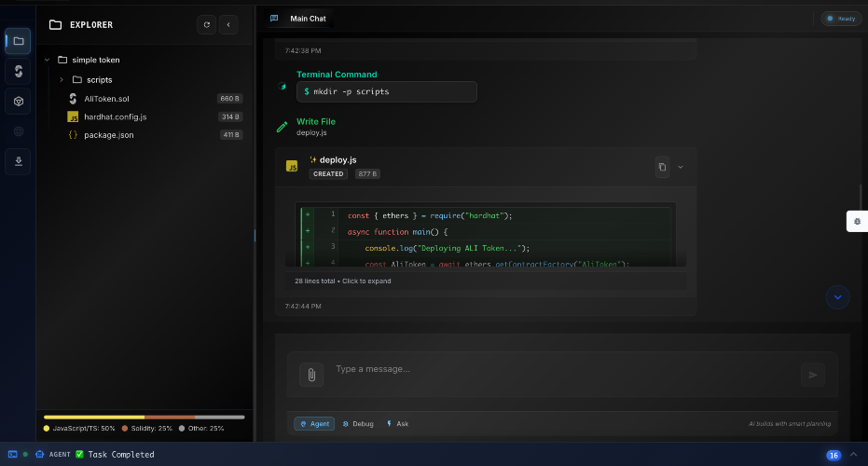This screenshot has width=868, height=466.
Task: Open the terminal icon in status bar
Action: tap(12, 455)
